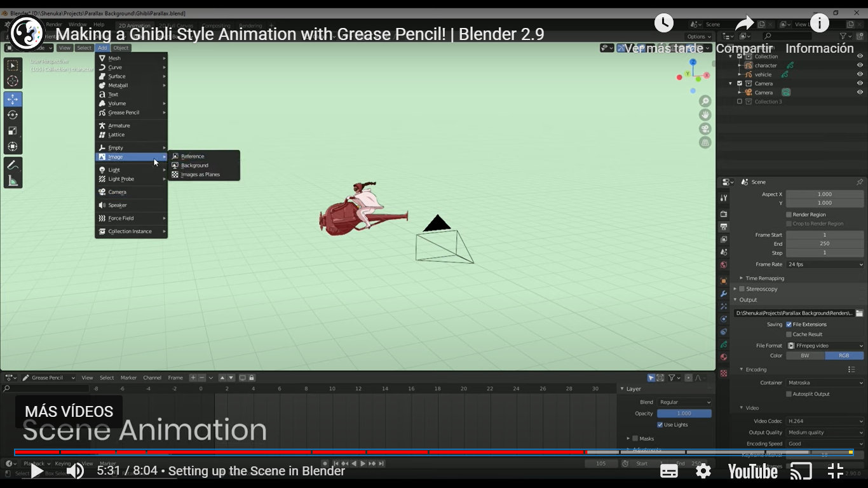Open the viewport Options dropdown
The image size is (868, 488).
699,36
